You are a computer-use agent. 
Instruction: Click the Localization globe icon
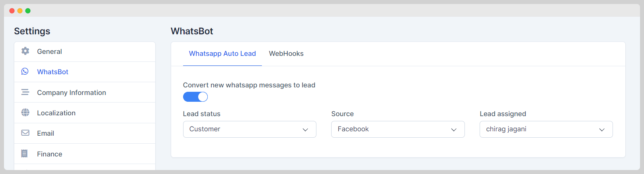pos(25,113)
